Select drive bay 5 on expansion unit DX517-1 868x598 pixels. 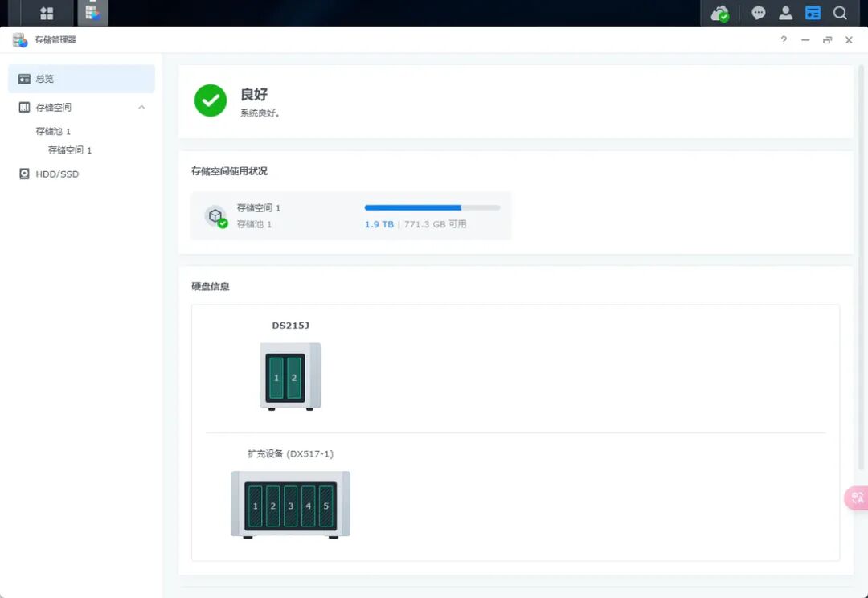(x=326, y=506)
